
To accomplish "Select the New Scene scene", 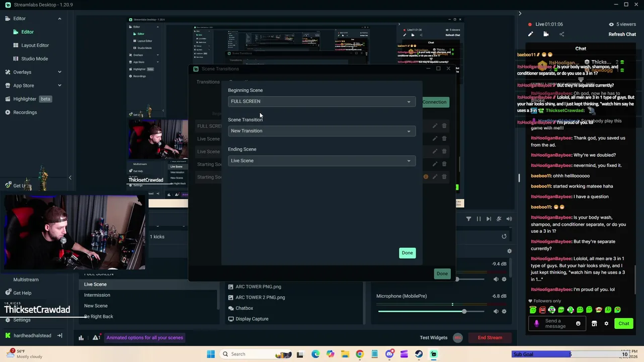I will pos(96,306).
